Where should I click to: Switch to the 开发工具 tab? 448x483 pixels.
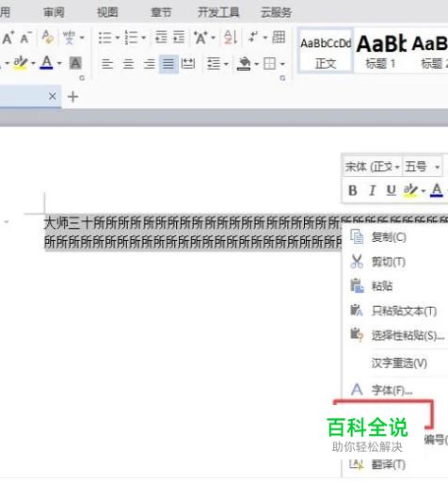[x=218, y=12]
